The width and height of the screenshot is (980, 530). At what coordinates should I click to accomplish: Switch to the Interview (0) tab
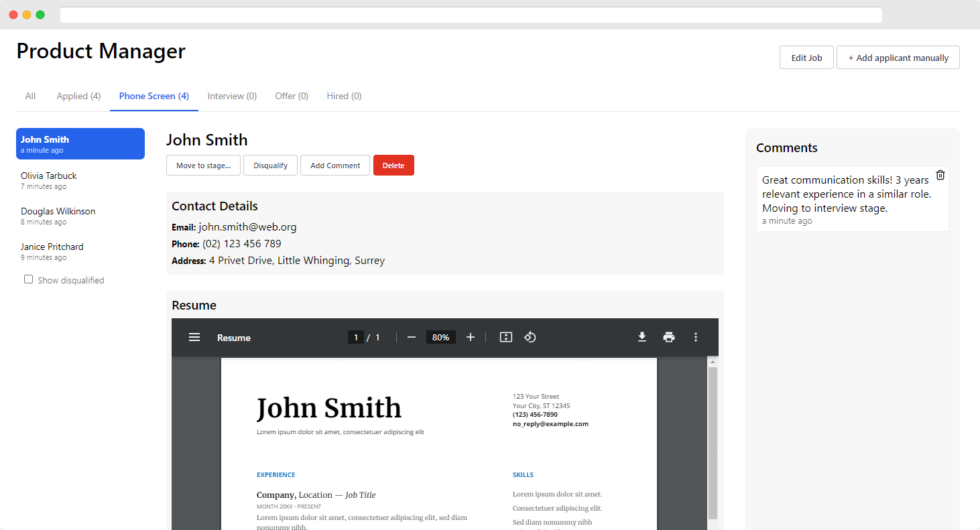[232, 96]
